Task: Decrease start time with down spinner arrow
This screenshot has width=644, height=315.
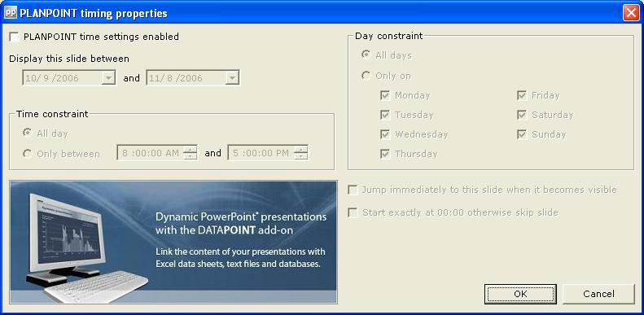Action: tap(191, 156)
